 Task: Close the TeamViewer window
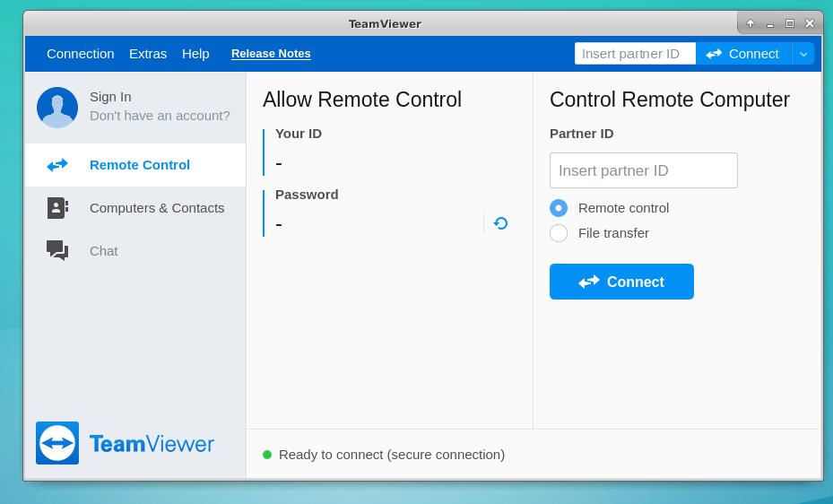click(x=810, y=23)
